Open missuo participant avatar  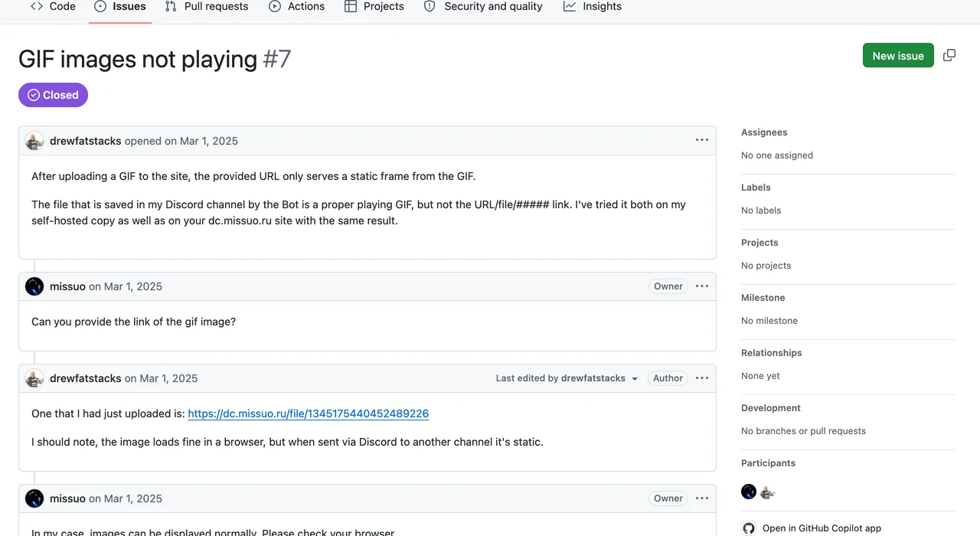[749, 492]
